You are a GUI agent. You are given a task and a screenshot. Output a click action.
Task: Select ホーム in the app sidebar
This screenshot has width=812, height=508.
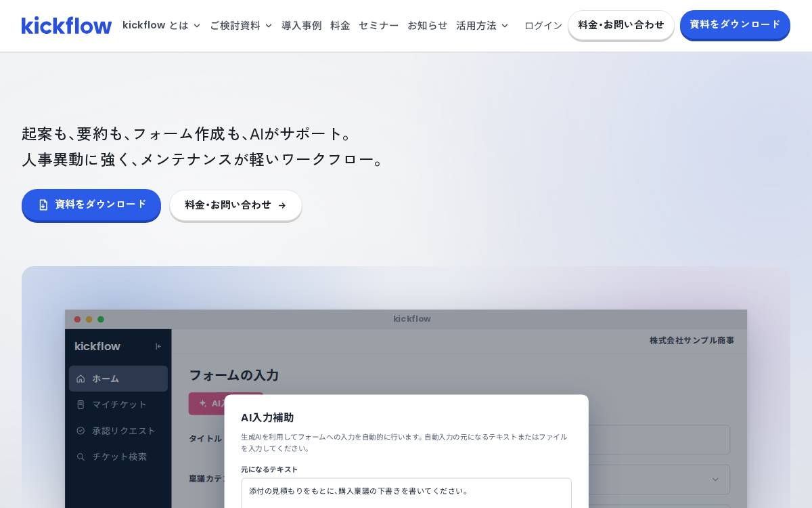tap(118, 379)
